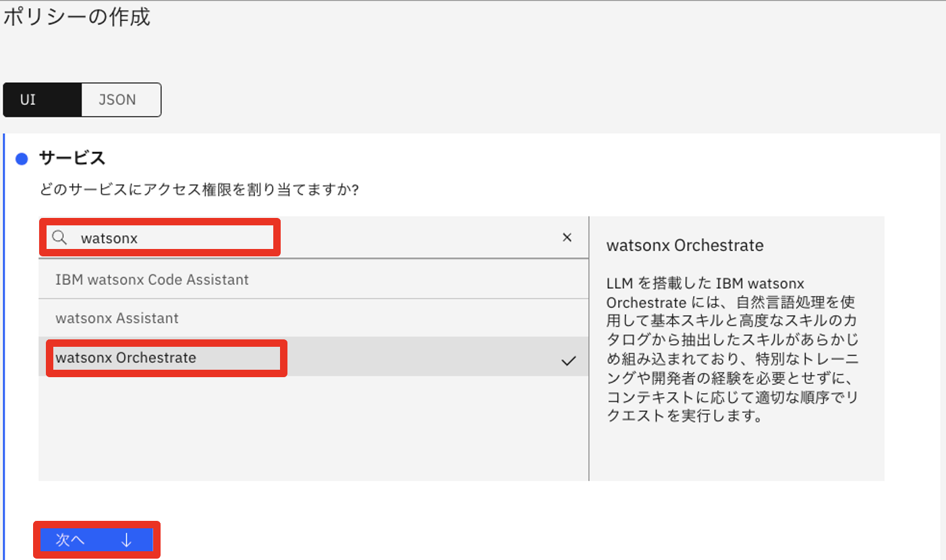This screenshot has width=946, height=560.
Task: Select watsonx Orchestrate in the service list
Action: coord(126,358)
